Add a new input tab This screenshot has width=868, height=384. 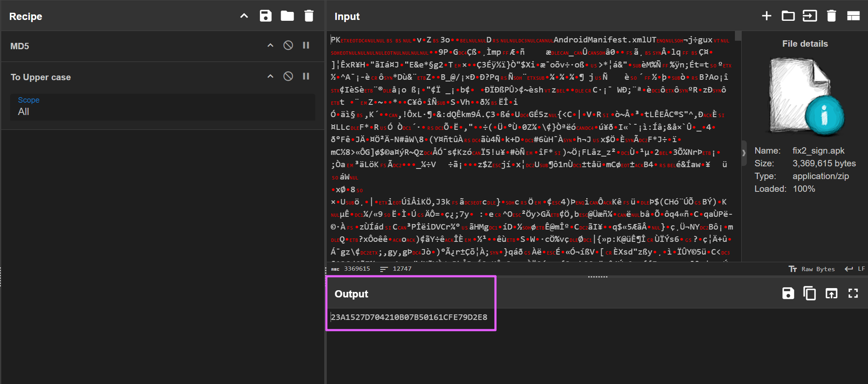767,16
